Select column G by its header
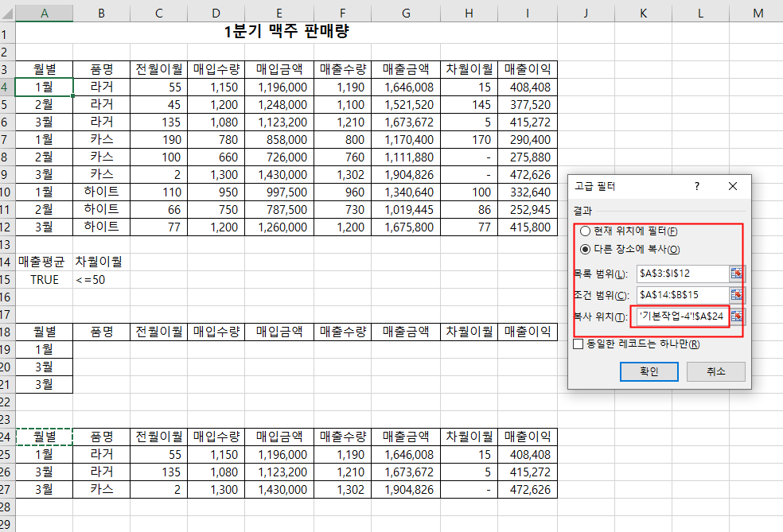 (406, 14)
